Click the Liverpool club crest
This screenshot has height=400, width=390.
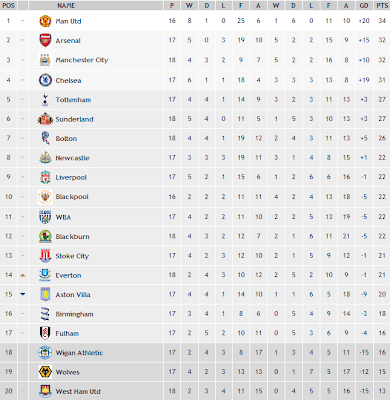[x=45, y=177]
